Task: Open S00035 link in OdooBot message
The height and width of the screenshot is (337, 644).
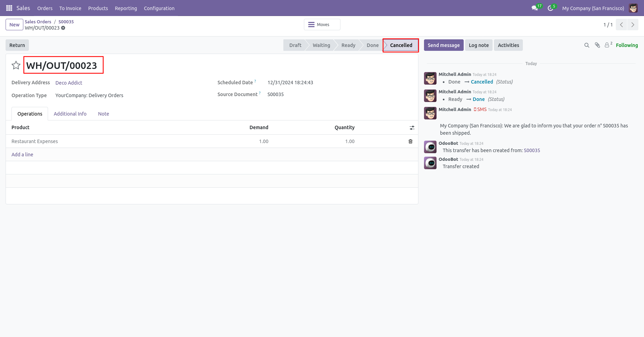Action: pyautogui.click(x=532, y=150)
